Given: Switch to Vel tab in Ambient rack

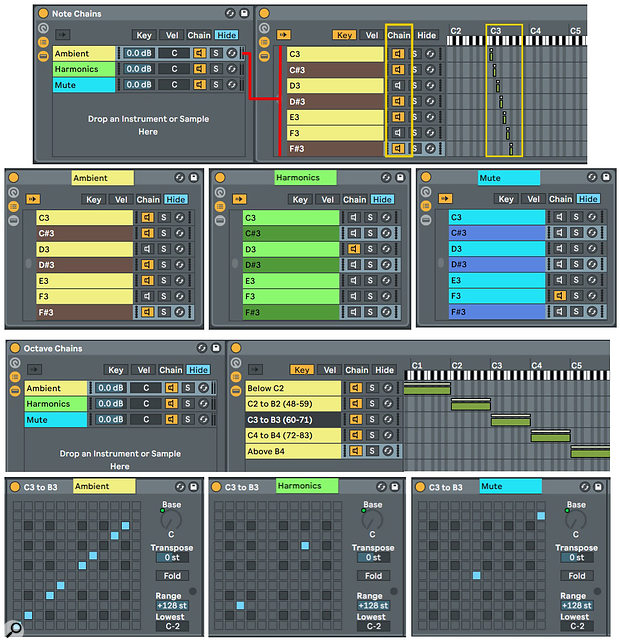Looking at the screenshot, I should tap(121, 200).
